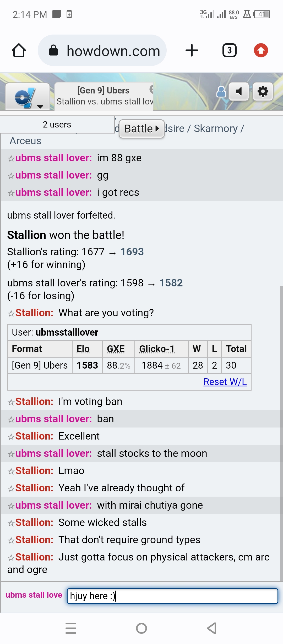
Task: Click the Reset W/L link
Action: tap(225, 382)
